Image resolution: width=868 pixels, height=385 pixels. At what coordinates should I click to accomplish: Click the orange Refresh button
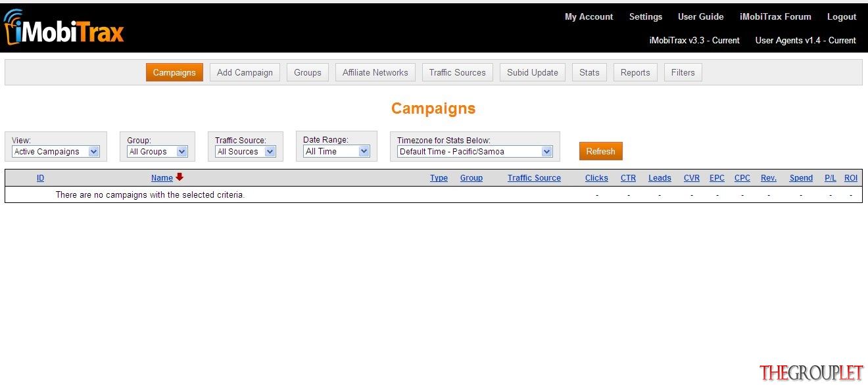[600, 151]
